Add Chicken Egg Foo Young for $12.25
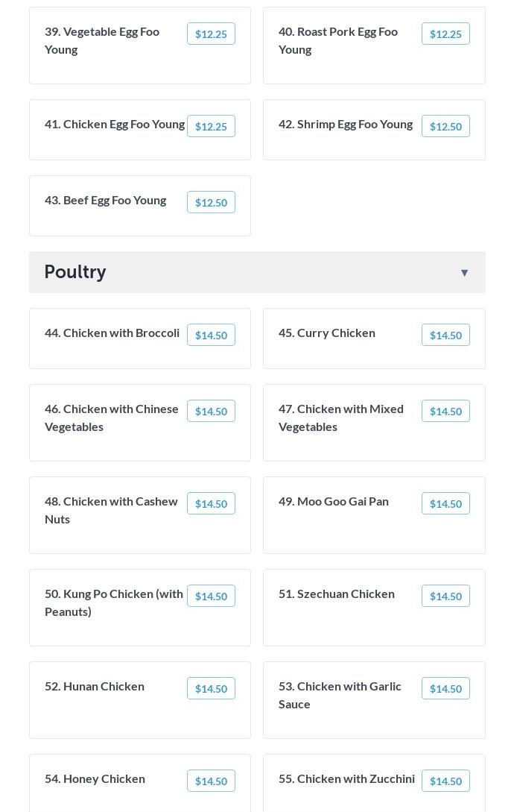The height and width of the screenshot is (812, 514). (x=211, y=126)
